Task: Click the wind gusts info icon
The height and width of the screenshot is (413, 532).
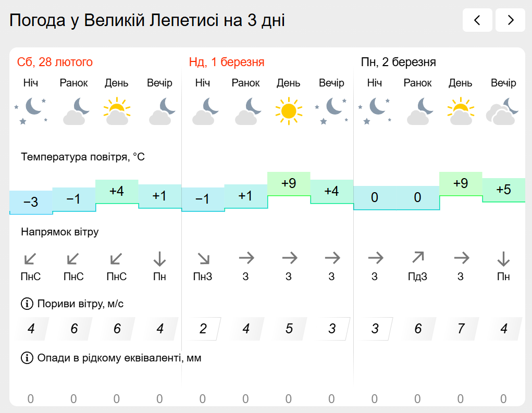Action: click(x=26, y=304)
